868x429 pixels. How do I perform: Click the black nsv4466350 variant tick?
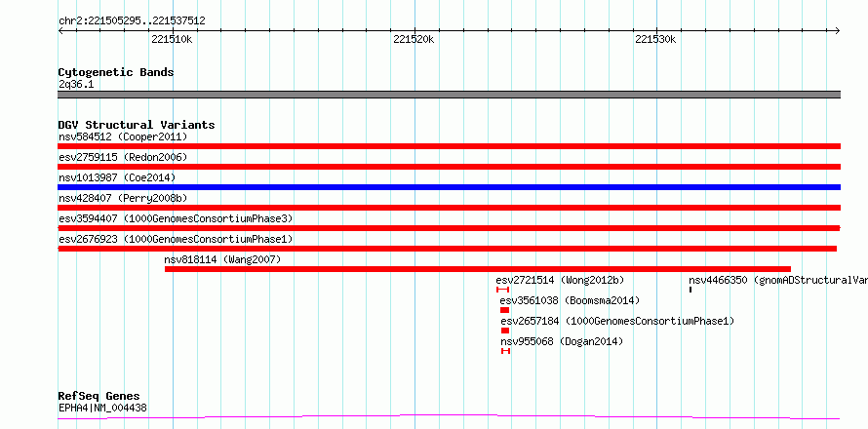(x=690, y=290)
